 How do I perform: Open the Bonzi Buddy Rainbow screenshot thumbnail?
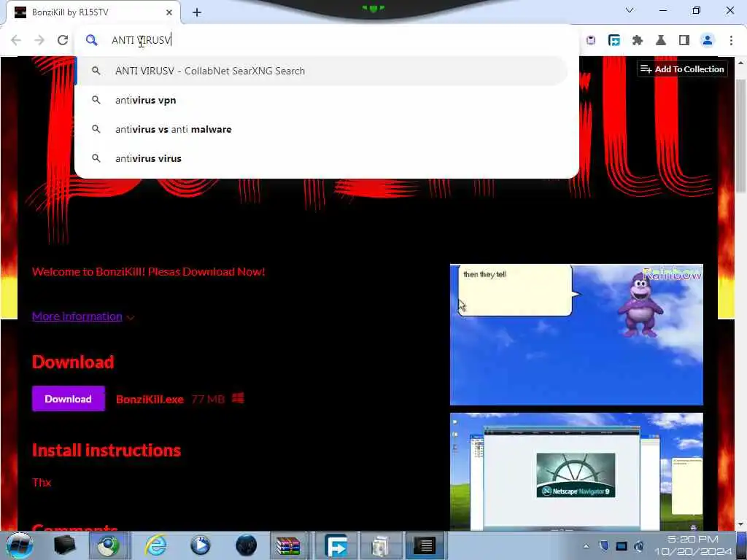pos(576,335)
